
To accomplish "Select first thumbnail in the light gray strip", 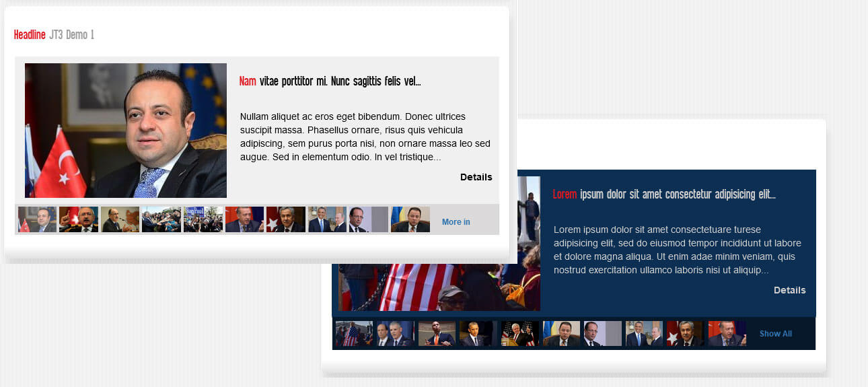I will click(x=37, y=219).
